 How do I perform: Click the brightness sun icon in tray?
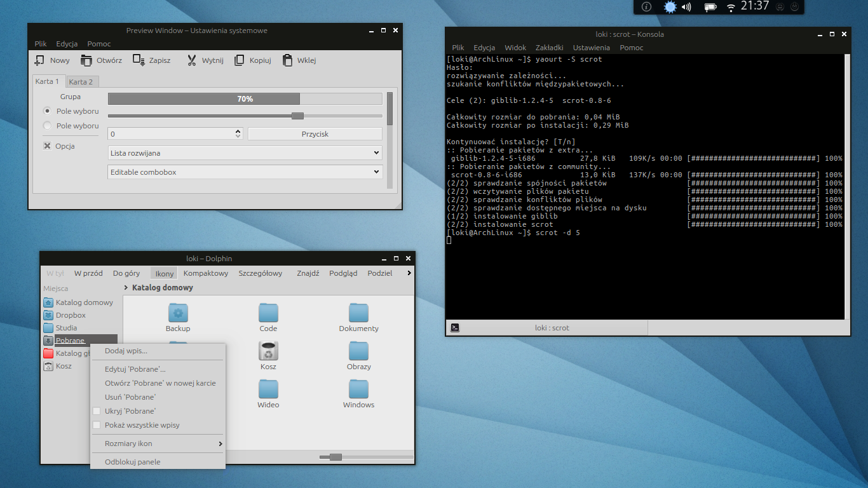point(670,7)
